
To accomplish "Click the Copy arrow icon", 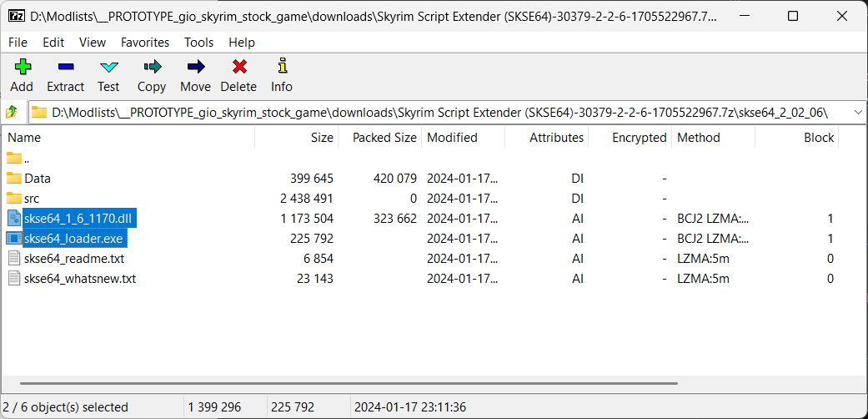I will pyautogui.click(x=153, y=67).
